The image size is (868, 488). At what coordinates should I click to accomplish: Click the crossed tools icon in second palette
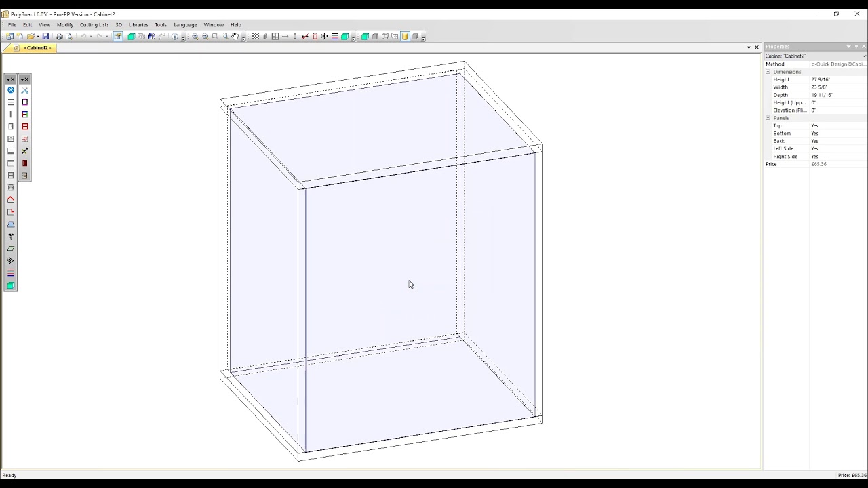tap(25, 90)
